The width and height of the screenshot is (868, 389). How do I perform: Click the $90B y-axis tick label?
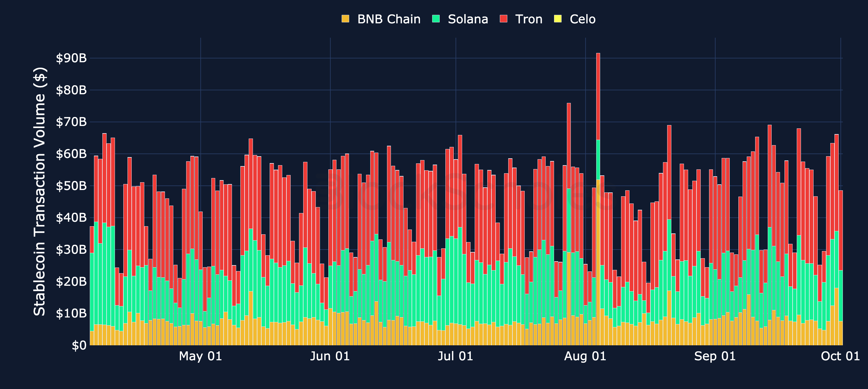click(x=71, y=58)
